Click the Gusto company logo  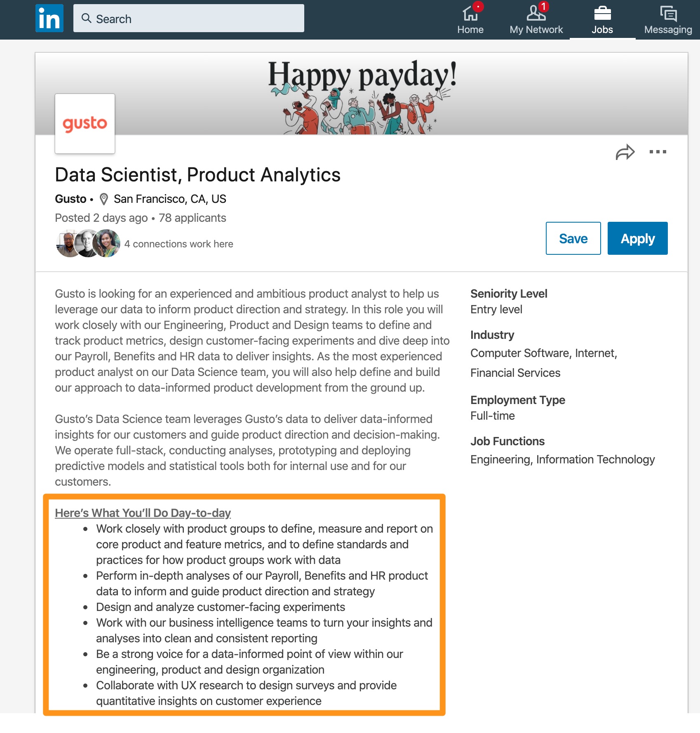pos(85,124)
